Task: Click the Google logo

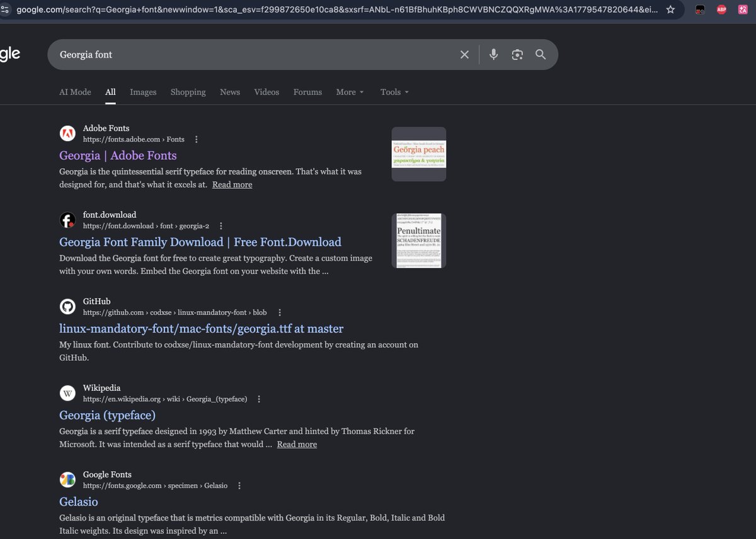Action: (x=9, y=54)
